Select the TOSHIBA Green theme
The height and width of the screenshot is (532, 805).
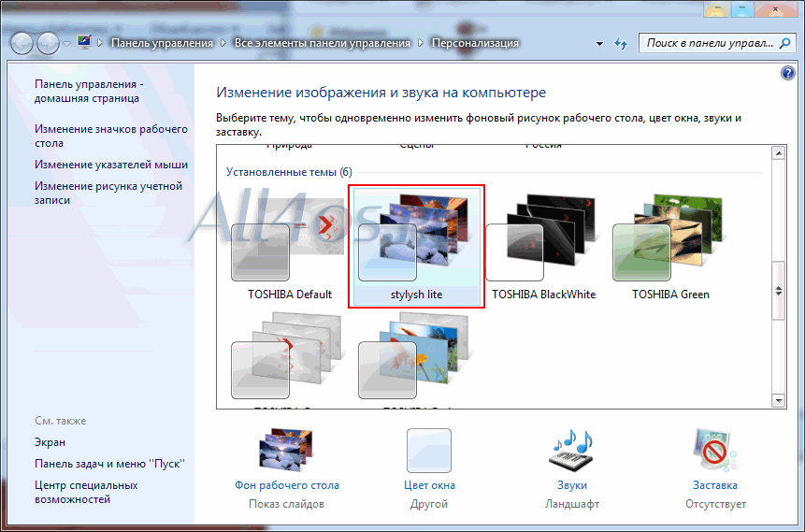coord(670,247)
